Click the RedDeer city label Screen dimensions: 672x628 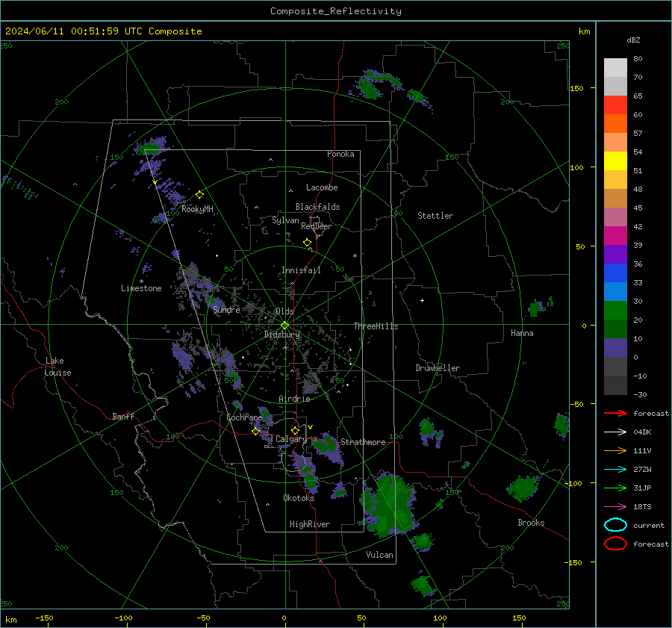tap(317, 226)
